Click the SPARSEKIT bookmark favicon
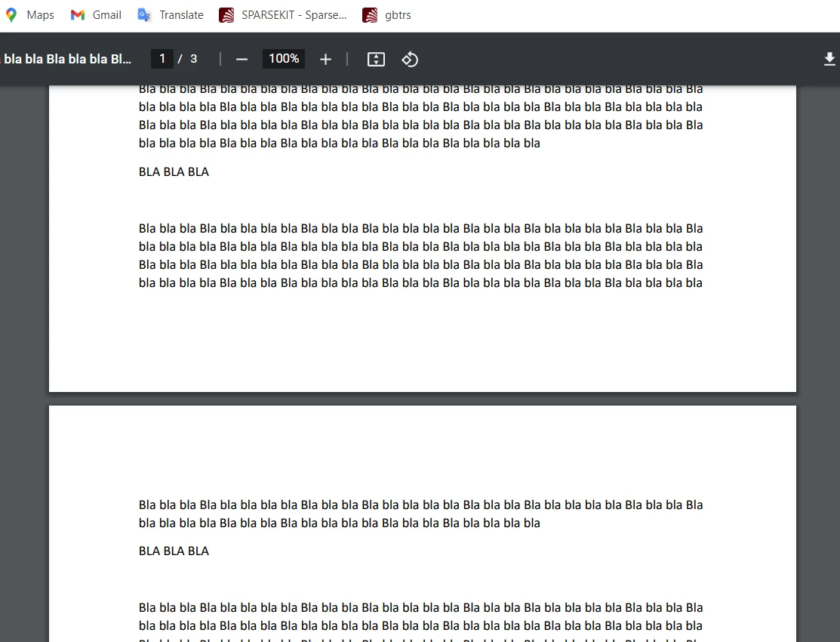Image resolution: width=840 pixels, height=642 pixels. (x=226, y=15)
